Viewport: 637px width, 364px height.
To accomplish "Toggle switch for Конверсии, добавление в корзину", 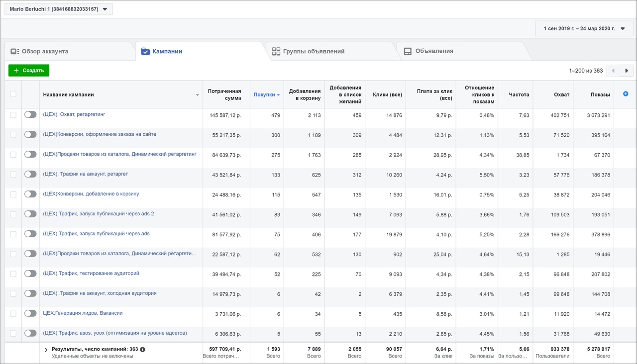I will click(30, 194).
